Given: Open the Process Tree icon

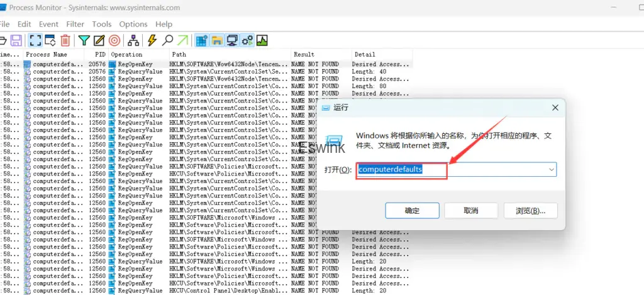Looking at the screenshot, I should tap(133, 41).
